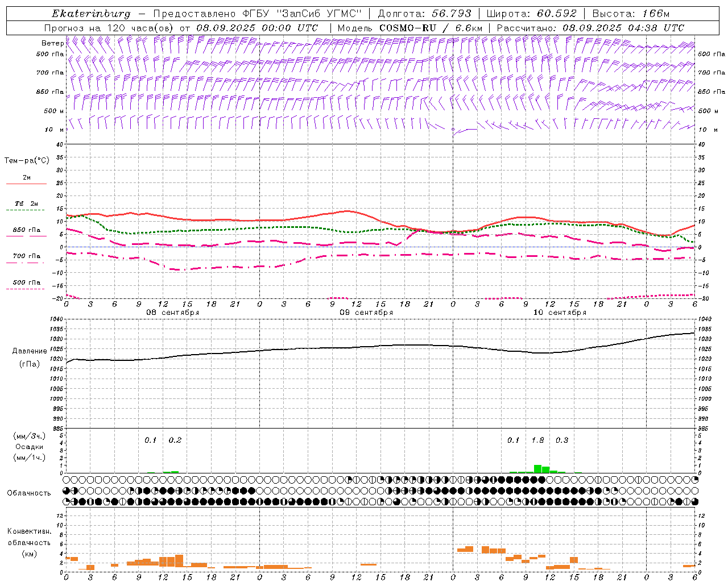Click the 'Давление' pressure panel label
The width and height of the screenshot is (728, 582).
click(30, 351)
